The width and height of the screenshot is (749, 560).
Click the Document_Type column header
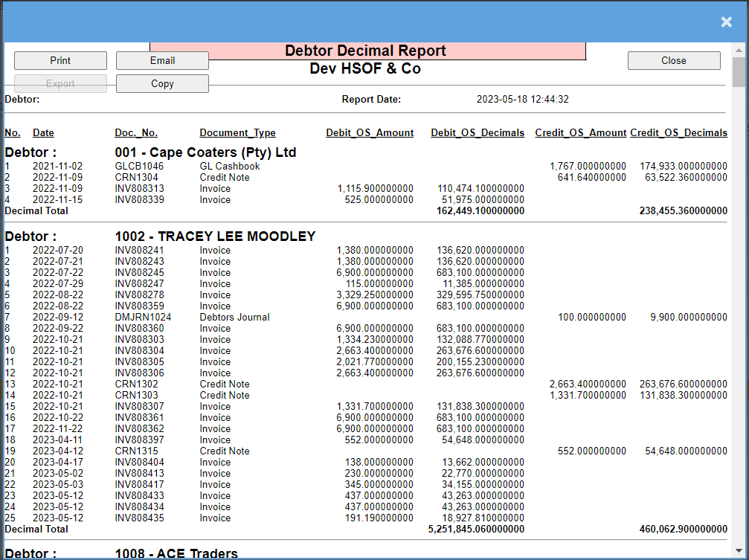237,133
